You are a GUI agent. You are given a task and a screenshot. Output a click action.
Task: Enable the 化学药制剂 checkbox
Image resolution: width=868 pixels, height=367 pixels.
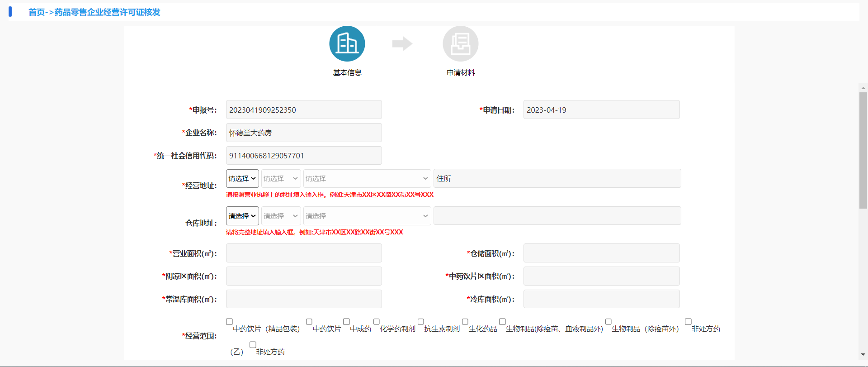[376, 322]
